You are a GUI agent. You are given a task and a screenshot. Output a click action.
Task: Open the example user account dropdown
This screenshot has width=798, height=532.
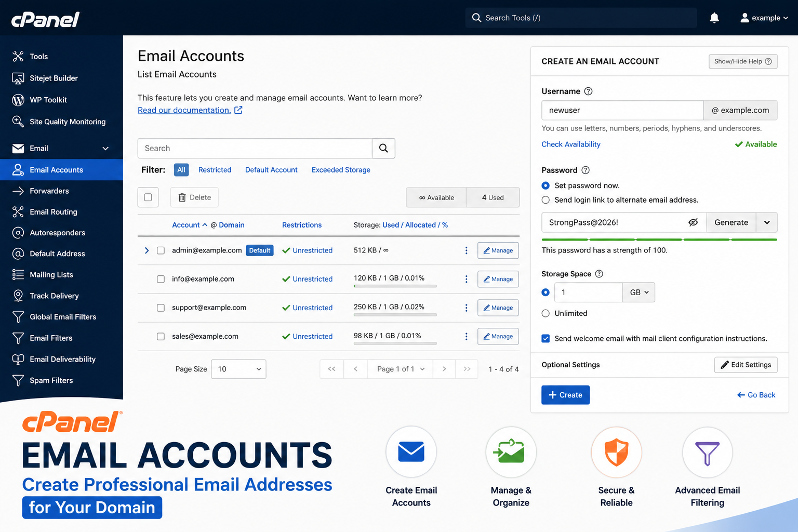(764, 18)
